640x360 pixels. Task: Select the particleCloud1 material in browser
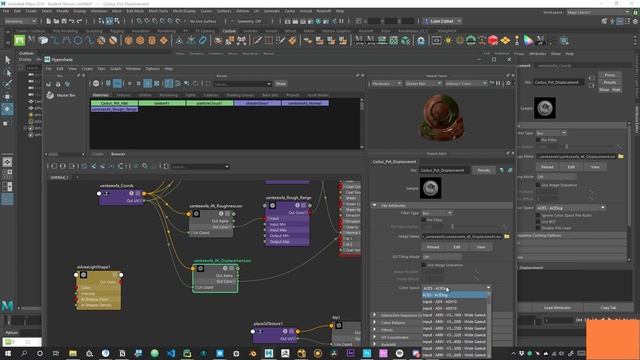click(x=210, y=103)
